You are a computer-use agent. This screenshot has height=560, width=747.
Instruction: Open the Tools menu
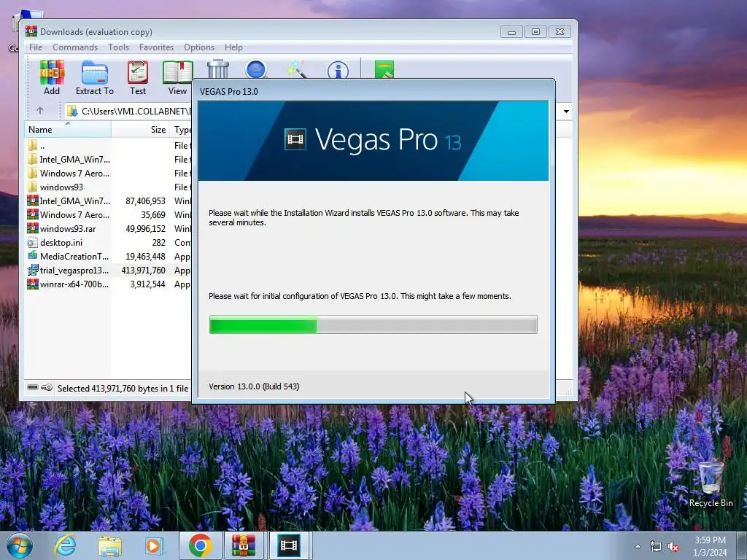point(118,47)
